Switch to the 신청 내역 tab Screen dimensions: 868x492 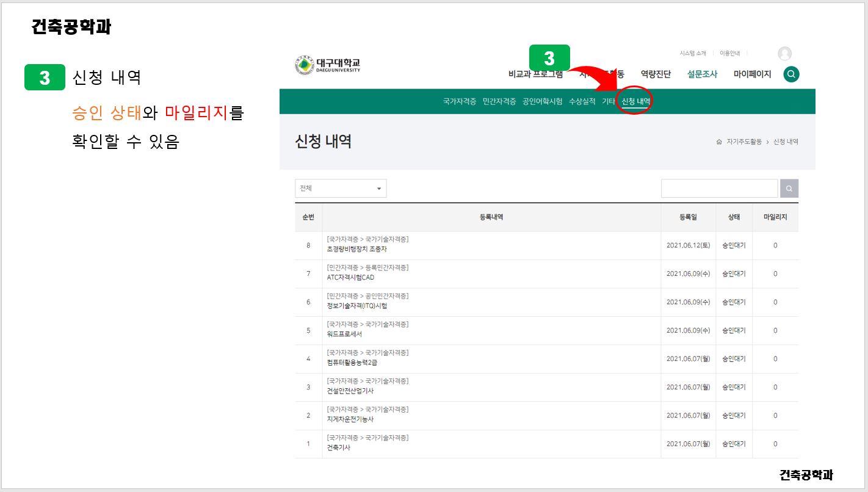[x=635, y=102]
